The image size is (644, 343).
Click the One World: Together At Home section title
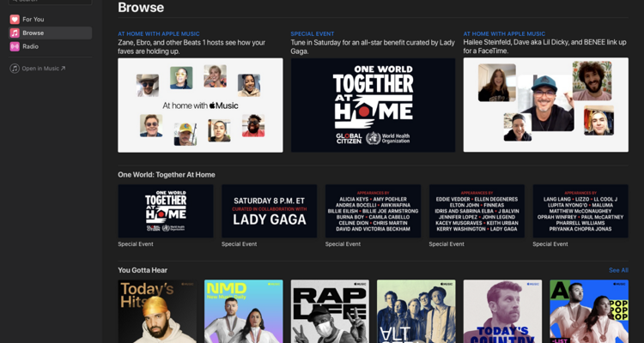coord(167,175)
